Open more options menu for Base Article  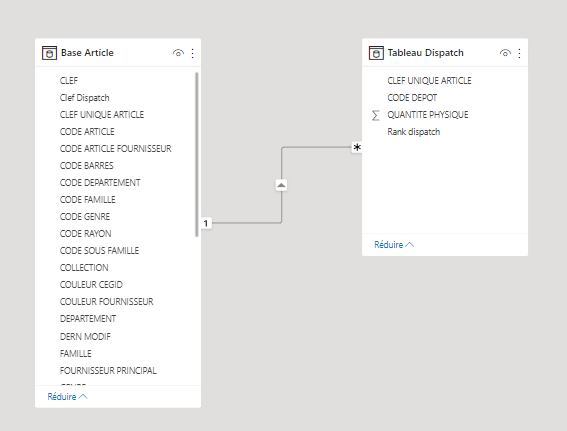pos(192,54)
